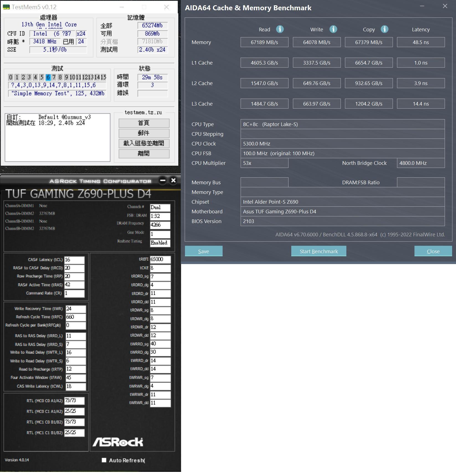The height and width of the screenshot is (476, 456).
Task: Click the Realtime Timing Enabled field
Action: tap(159, 243)
